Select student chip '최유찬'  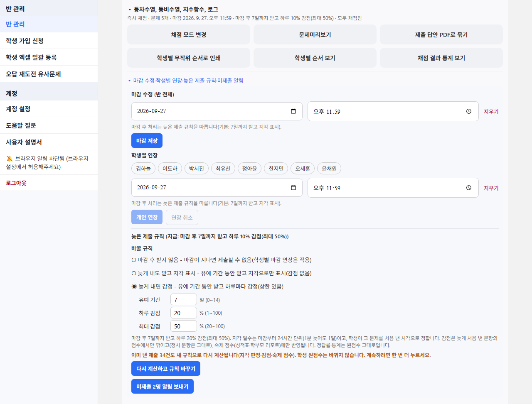(x=223, y=169)
